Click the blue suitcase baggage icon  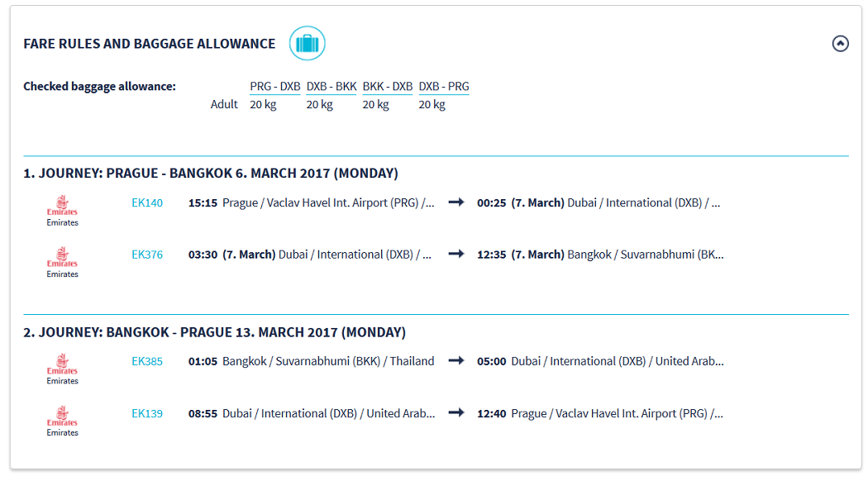click(307, 44)
